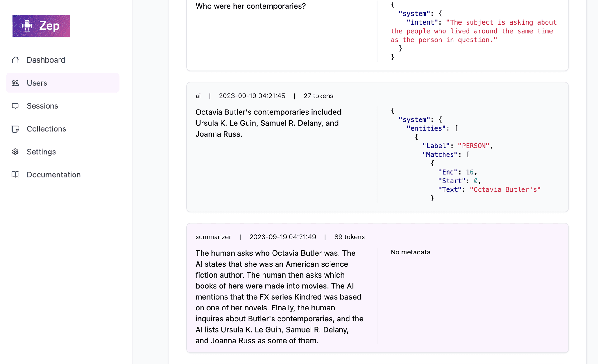
Task: Click the Zep robot logo
Action: [41, 26]
